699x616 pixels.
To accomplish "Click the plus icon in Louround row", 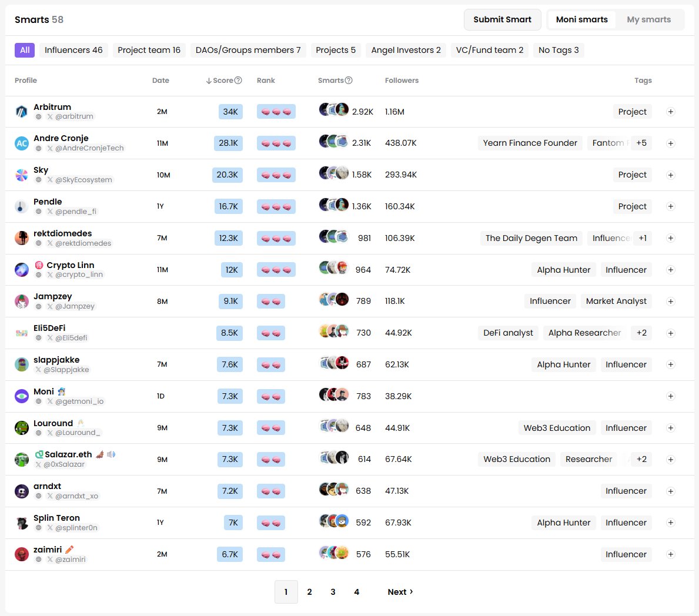I will point(670,428).
